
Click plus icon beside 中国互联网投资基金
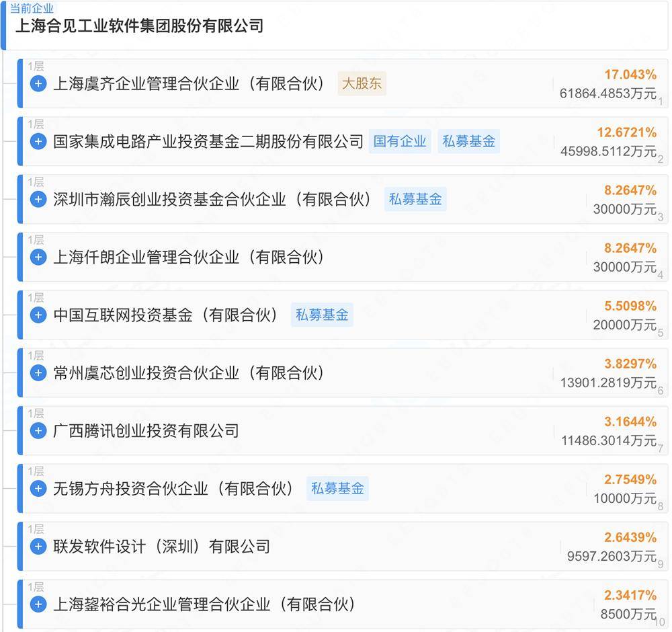[38, 315]
